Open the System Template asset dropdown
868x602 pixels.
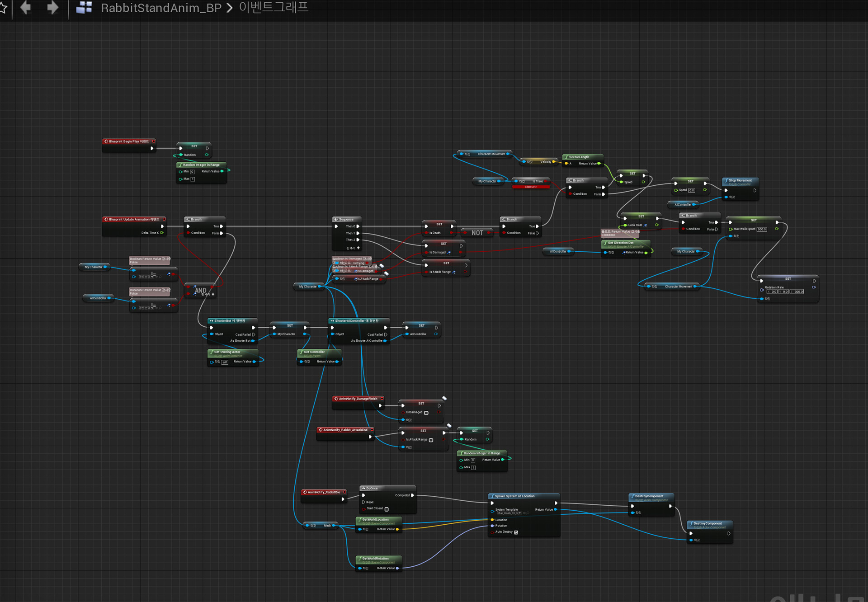[509, 513]
